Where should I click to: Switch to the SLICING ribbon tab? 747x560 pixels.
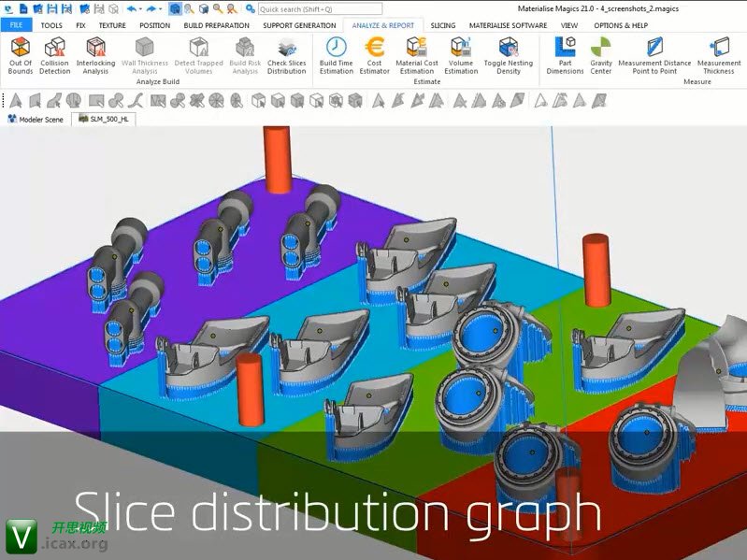(x=442, y=25)
